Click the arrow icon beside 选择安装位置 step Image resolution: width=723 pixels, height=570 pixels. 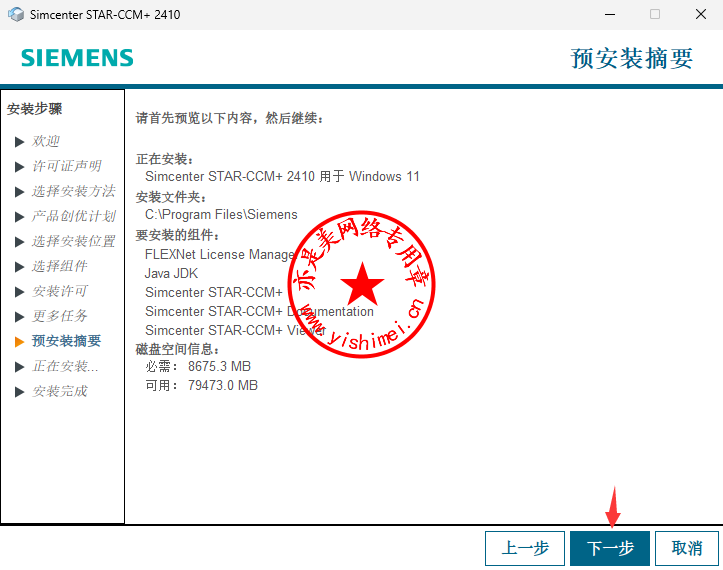pos(19,242)
